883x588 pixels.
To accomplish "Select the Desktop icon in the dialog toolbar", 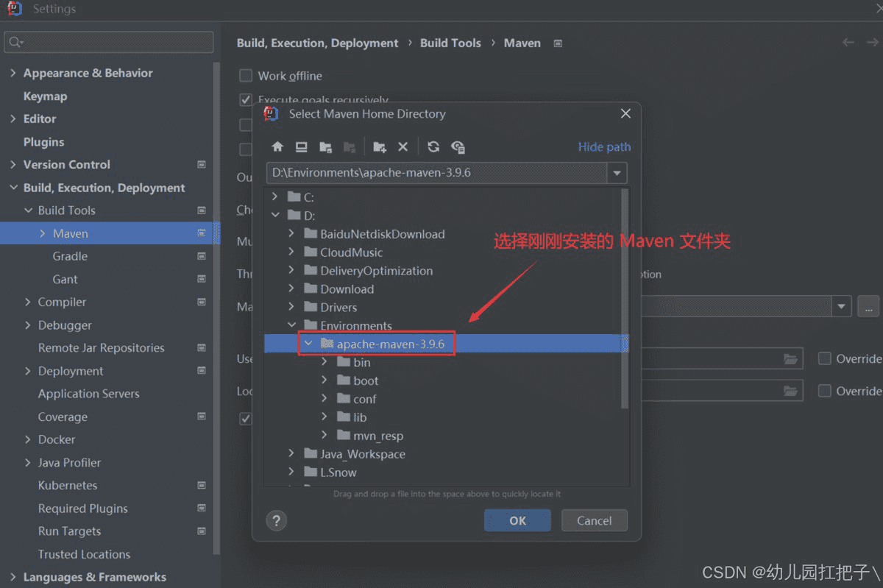I will point(301,146).
